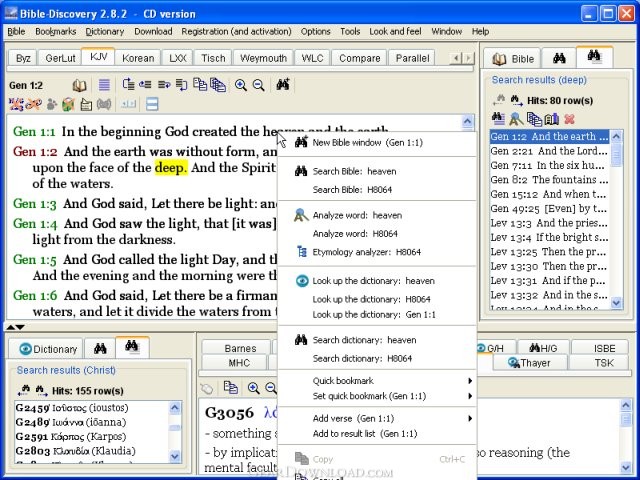Click the tab strip scroll-left arrow

[x=456, y=58]
